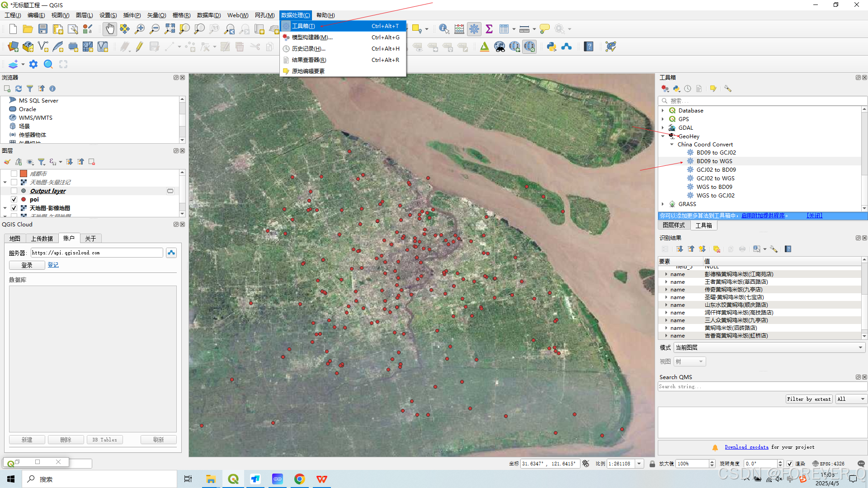Viewport: 868px width, 488px height.
Task: Click the Save Project floppy icon
Action: click(43, 29)
